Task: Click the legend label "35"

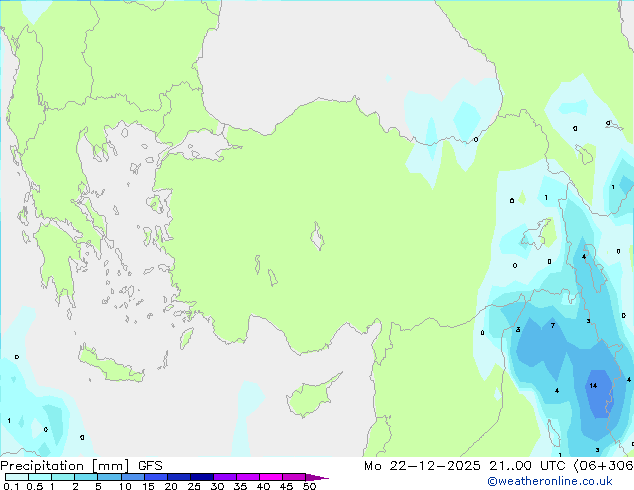Action: tap(240, 486)
